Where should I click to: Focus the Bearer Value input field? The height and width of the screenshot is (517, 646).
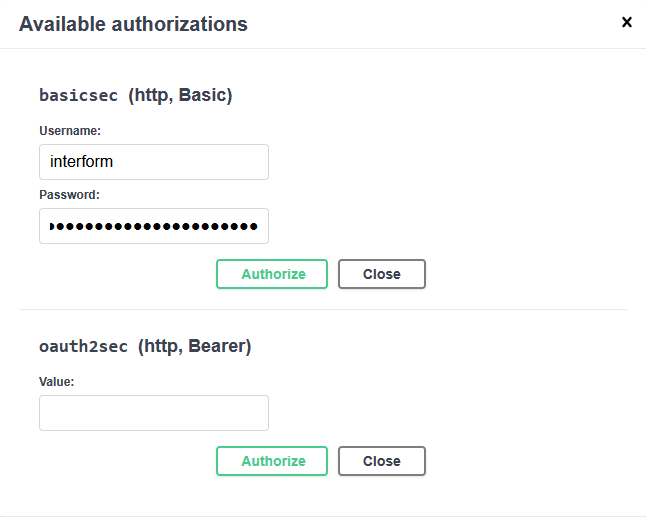[154, 413]
